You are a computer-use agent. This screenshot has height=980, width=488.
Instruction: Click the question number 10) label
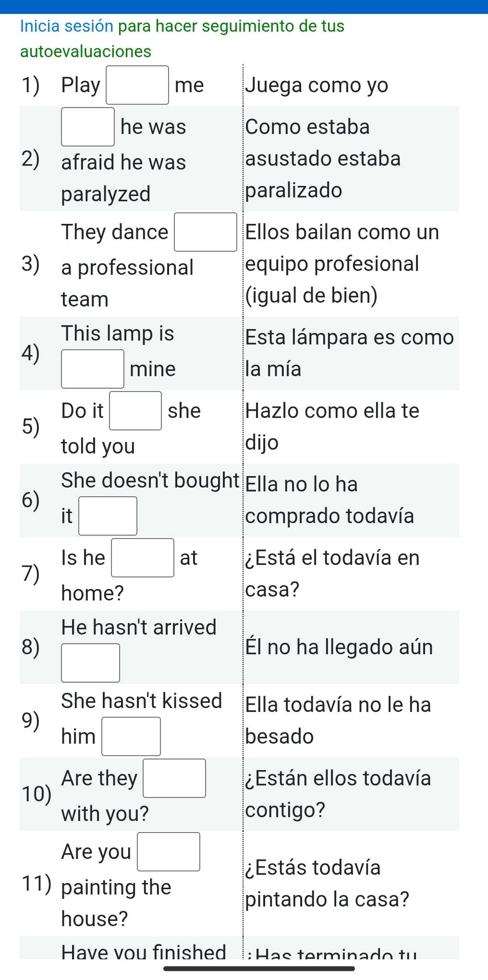(37, 794)
